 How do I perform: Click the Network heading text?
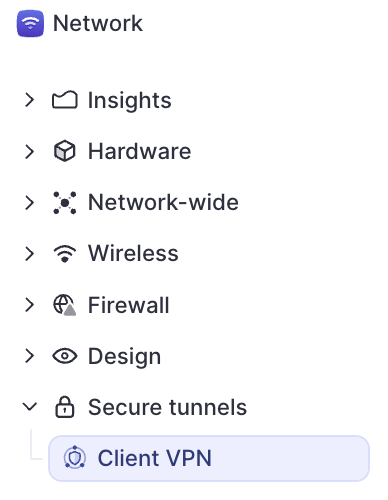pyautogui.click(x=98, y=24)
